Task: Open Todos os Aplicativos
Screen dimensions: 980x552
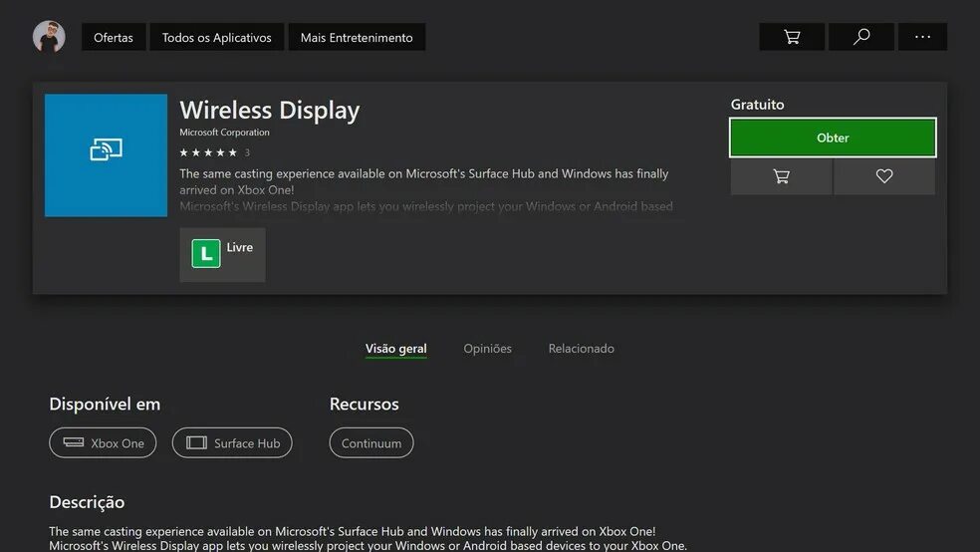Action: pyautogui.click(x=217, y=38)
